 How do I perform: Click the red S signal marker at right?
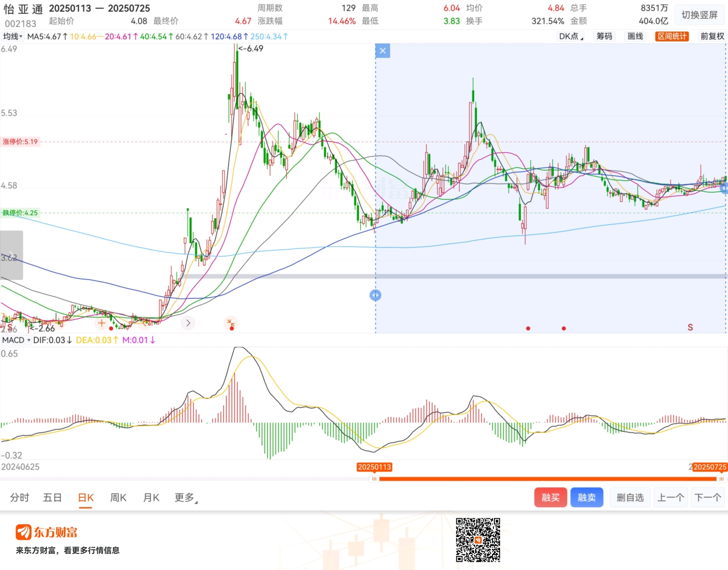pyautogui.click(x=690, y=327)
